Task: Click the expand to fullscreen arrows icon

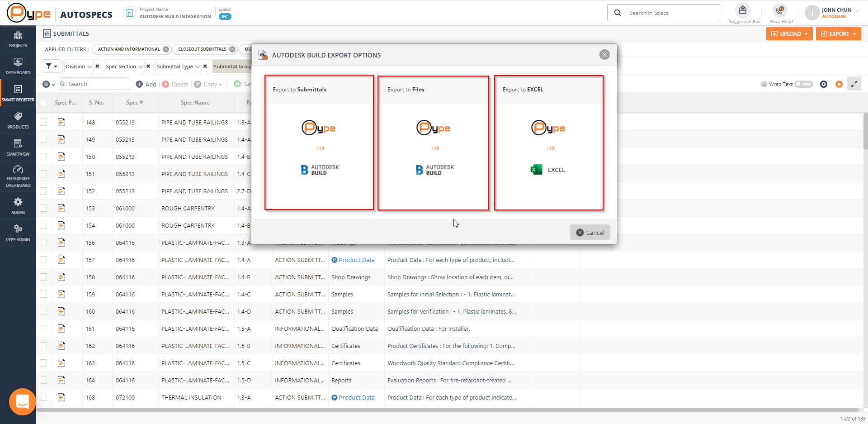Action: [854, 84]
